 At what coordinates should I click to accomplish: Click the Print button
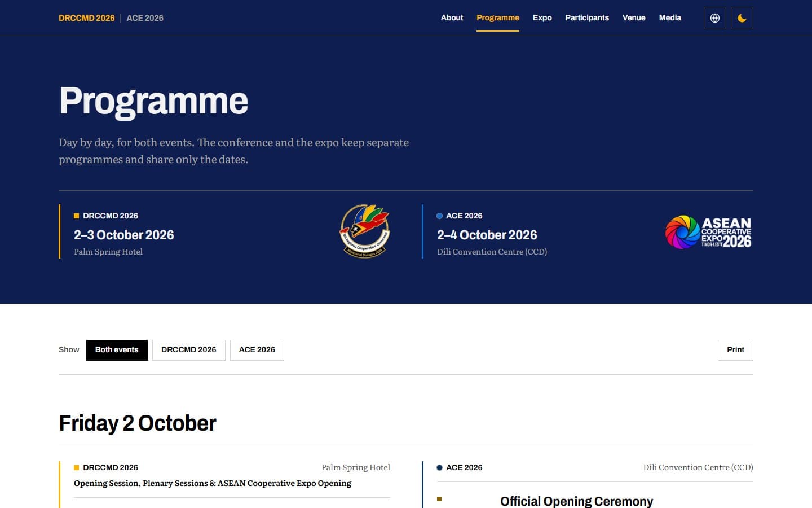point(735,350)
